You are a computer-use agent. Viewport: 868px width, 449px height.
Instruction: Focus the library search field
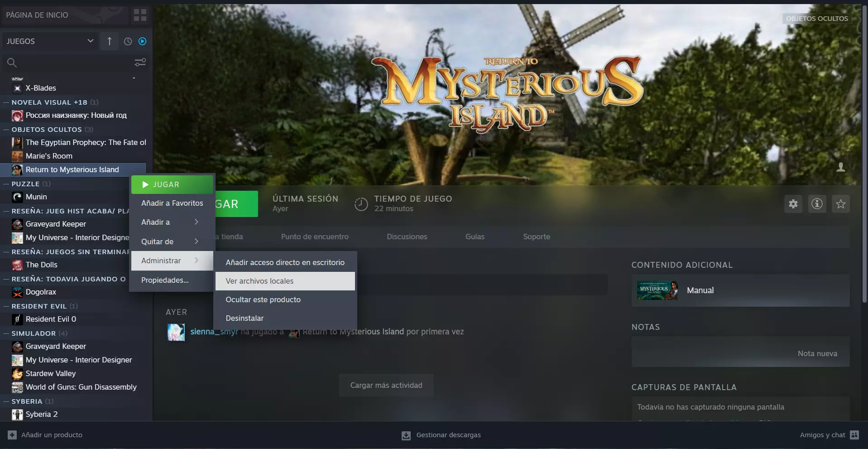pyautogui.click(x=68, y=63)
